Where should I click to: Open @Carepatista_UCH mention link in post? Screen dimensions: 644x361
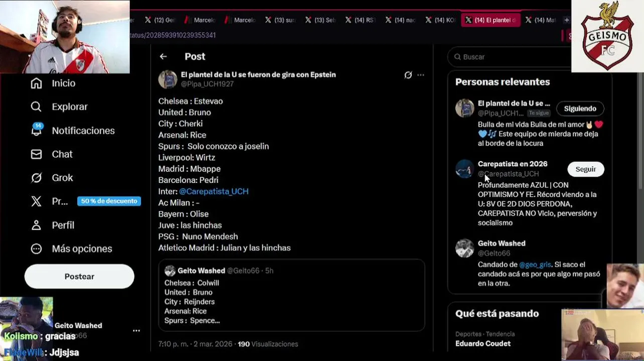click(214, 192)
